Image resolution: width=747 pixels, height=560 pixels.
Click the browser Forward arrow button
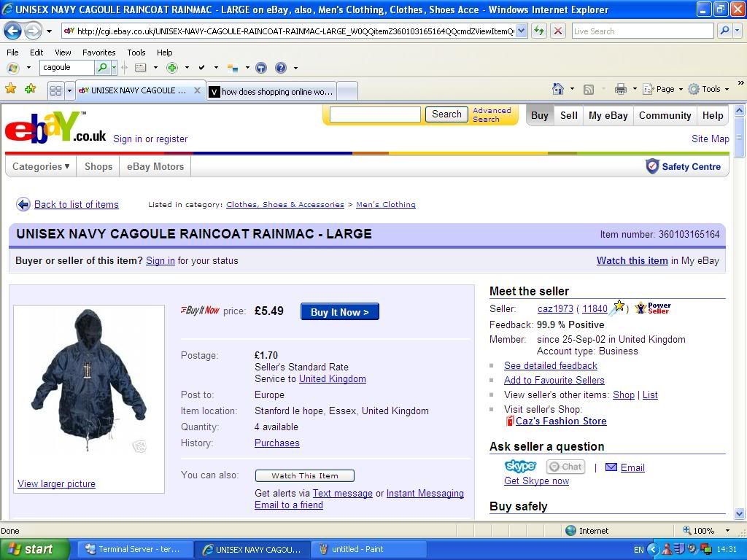point(33,31)
